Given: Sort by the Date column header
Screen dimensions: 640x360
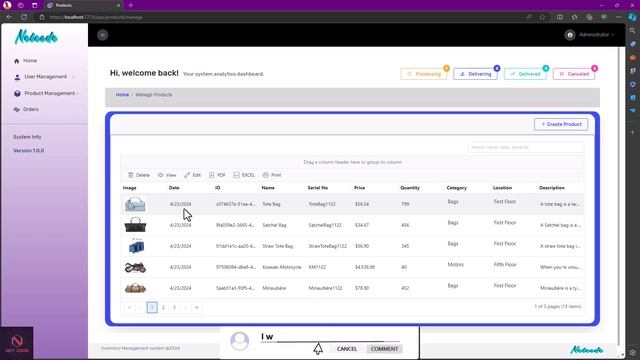Looking at the screenshot, I should 174,188.
